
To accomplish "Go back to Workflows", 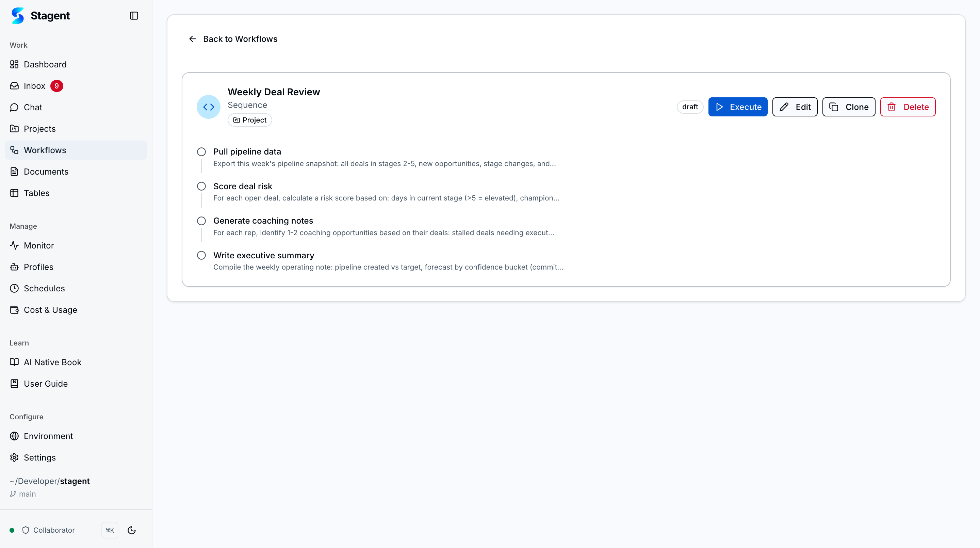I will pyautogui.click(x=233, y=38).
